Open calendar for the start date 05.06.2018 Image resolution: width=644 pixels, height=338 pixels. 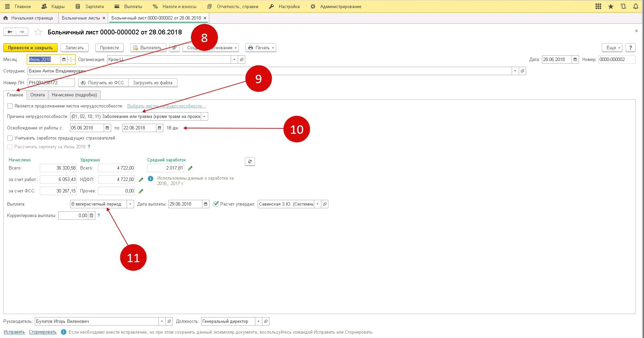[x=107, y=128]
